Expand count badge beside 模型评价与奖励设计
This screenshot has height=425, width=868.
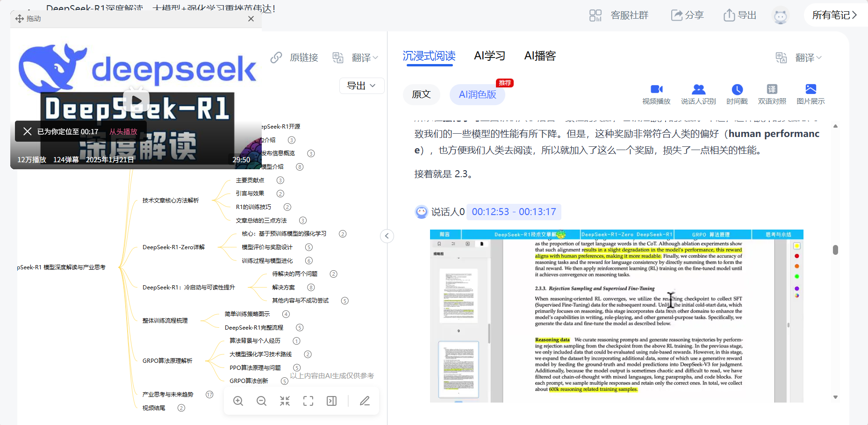pos(309,247)
